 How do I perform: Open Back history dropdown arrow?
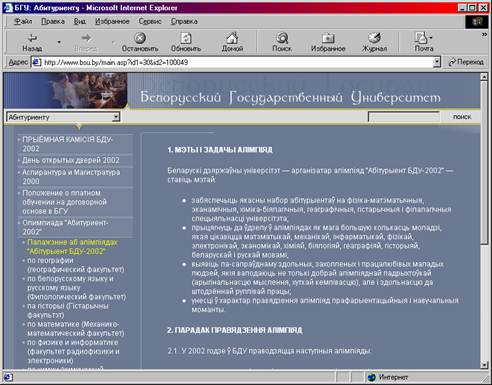(59, 42)
